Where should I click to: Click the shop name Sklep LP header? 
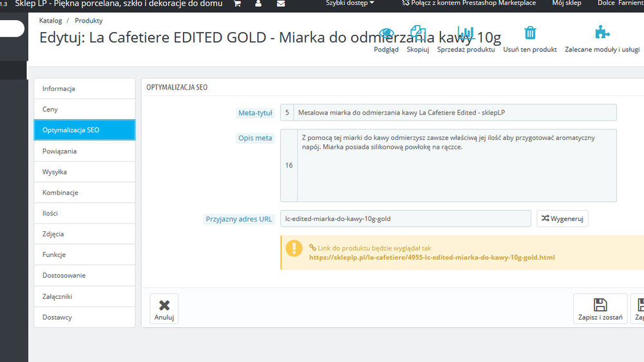click(118, 3)
